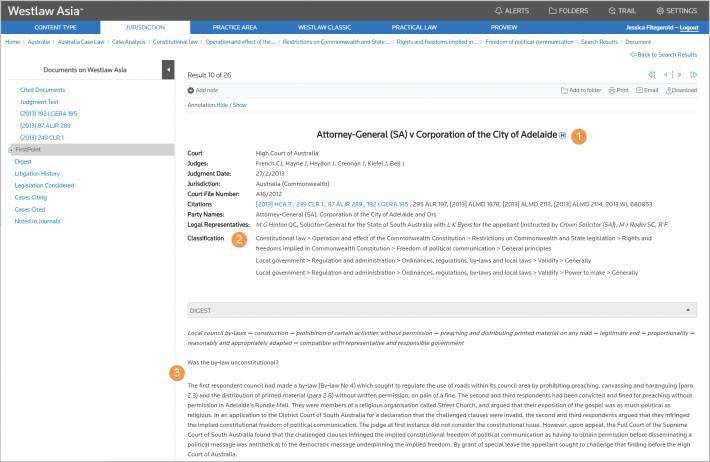Viewport: 710px width, 462px height.
Task: Open citation 249 CLR 1 in Citations row
Action: coord(310,204)
